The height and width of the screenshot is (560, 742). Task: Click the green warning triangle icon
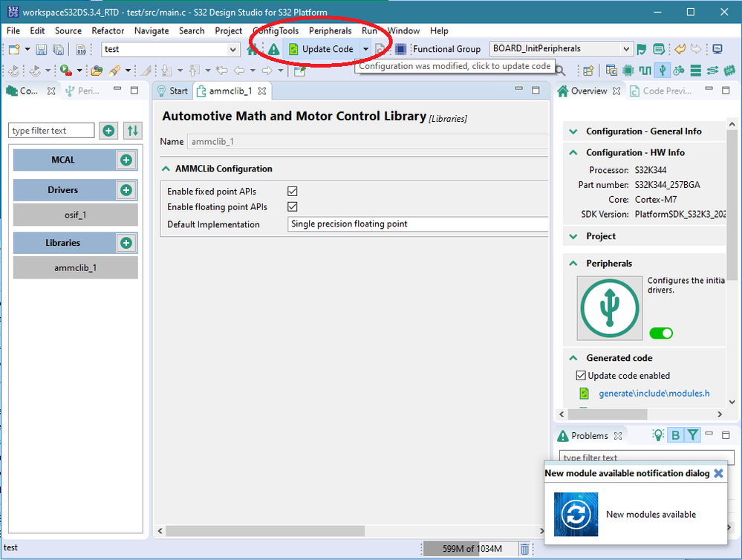pyautogui.click(x=273, y=49)
